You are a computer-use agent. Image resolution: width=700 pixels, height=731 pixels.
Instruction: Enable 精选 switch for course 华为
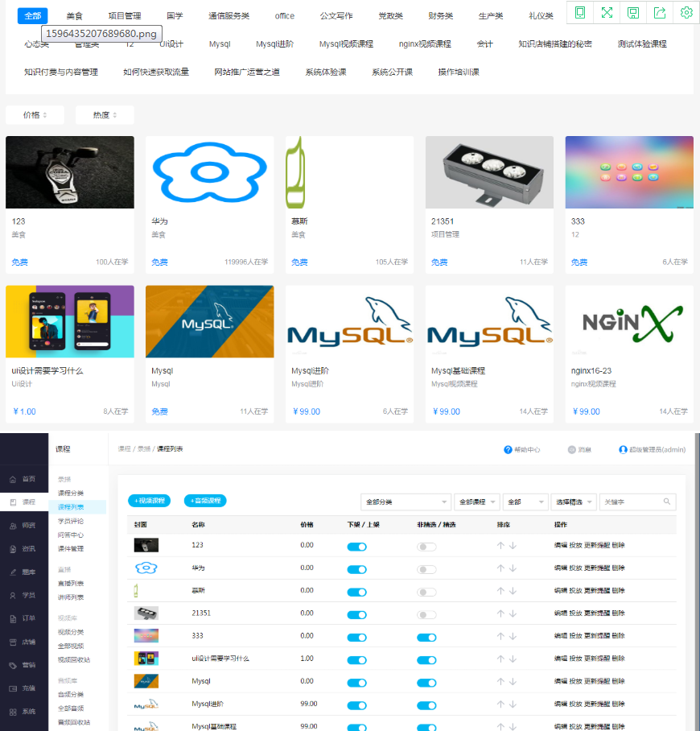tap(426, 570)
